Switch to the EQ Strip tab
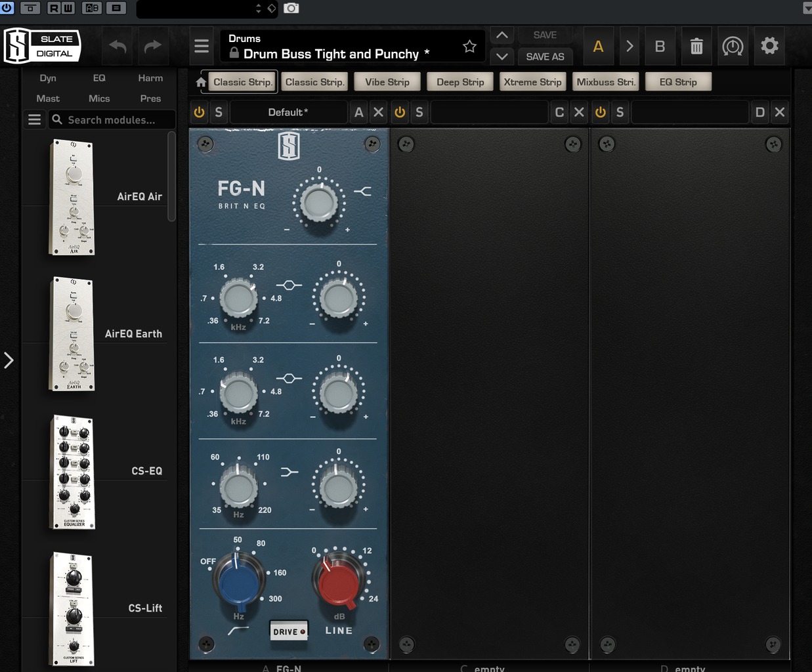 [x=678, y=82]
